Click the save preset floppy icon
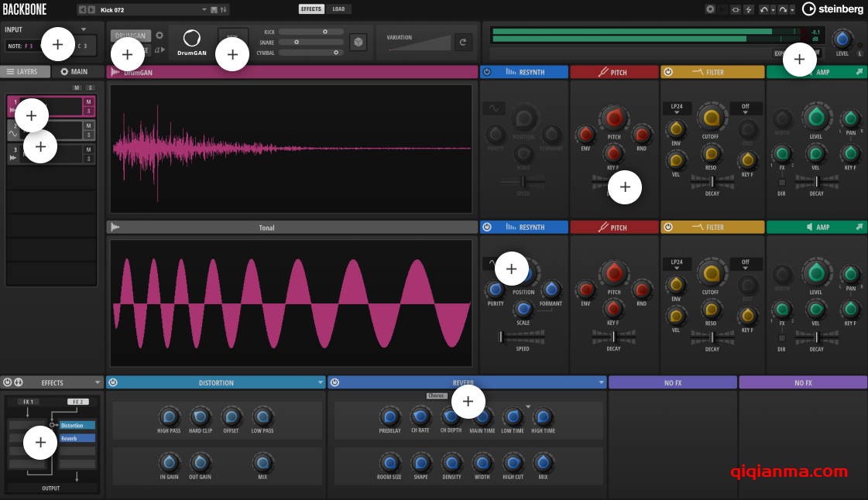Viewport: 868px width, 500px height. click(214, 9)
